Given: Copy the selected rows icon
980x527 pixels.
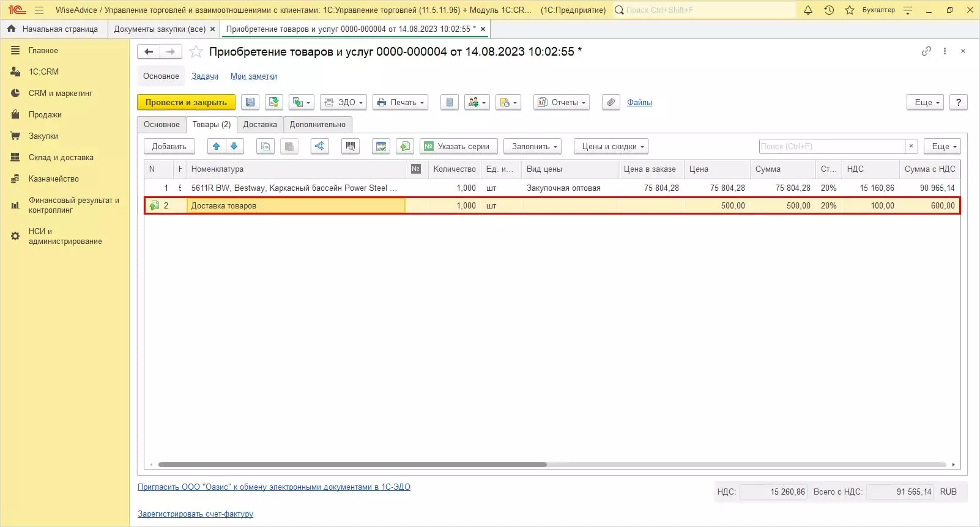Looking at the screenshot, I should pyautogui.click(x=265, y=146).
